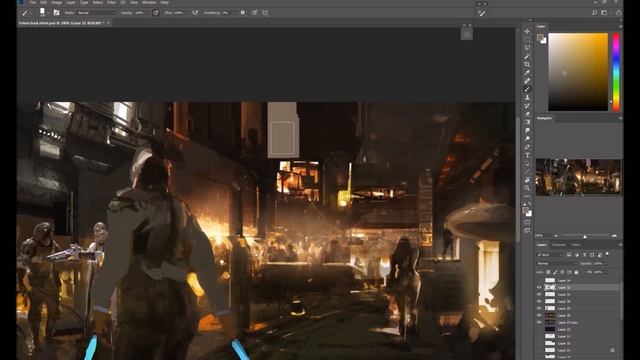Select the Healing Brush tool

tap(527, 81)
